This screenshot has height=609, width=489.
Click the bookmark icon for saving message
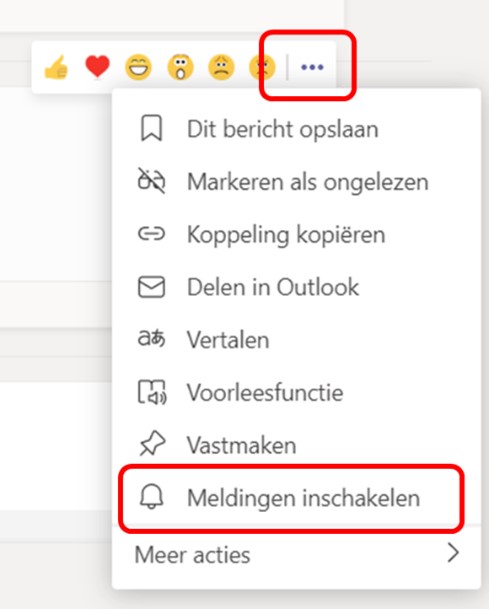pos(151,128)
